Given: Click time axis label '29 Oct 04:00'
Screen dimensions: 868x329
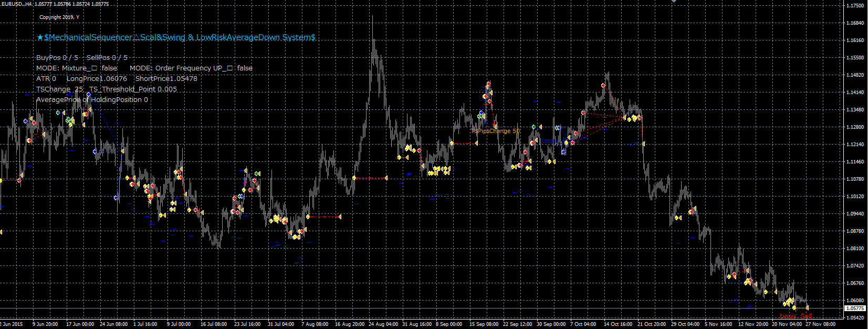Looking at the screenshot, I should (686, 324).
